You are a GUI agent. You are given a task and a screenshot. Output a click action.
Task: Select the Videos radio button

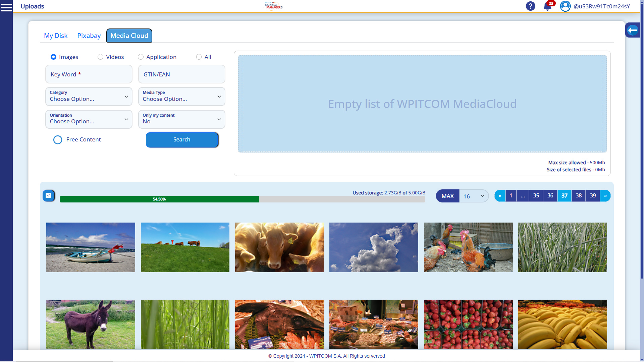[100, 57]
